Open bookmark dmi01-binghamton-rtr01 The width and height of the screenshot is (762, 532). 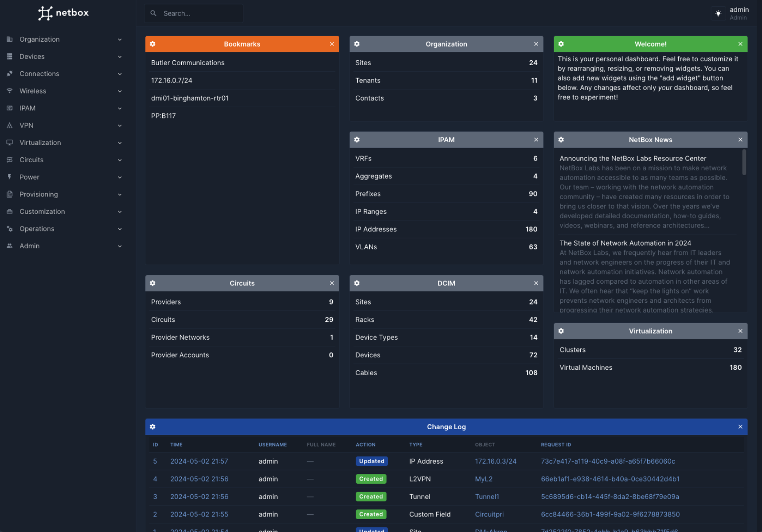pyautogui.click(x=190, y=98)
